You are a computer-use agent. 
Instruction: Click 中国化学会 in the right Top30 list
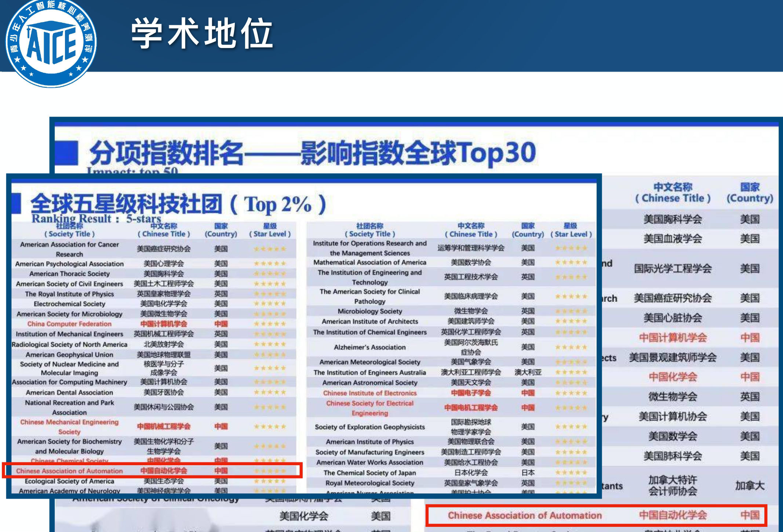pyautogui.click(x=673, y=377)
